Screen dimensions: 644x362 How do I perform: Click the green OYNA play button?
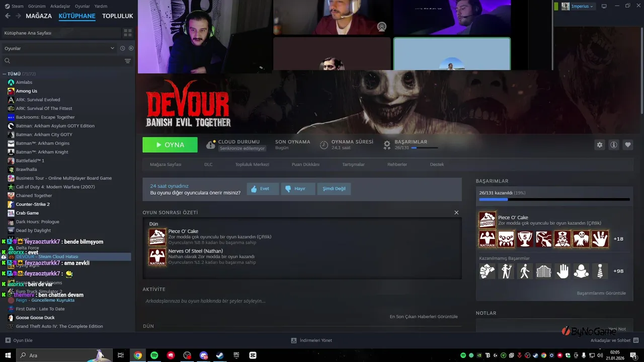click(x=170, y=145)
